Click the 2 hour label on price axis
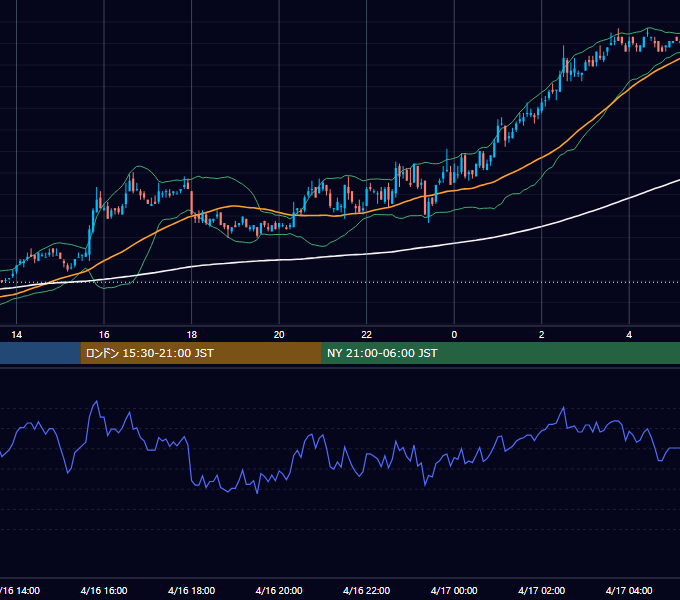680x600 pixels. tap(542, 335)
